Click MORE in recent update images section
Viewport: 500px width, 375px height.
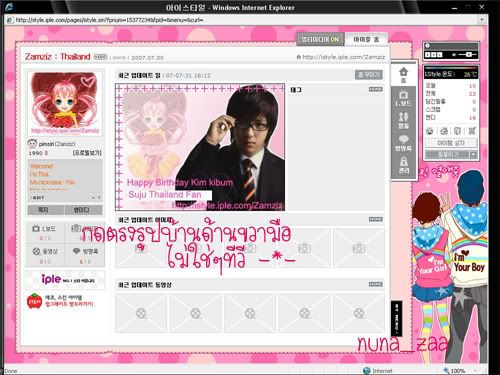click(375, 219)
